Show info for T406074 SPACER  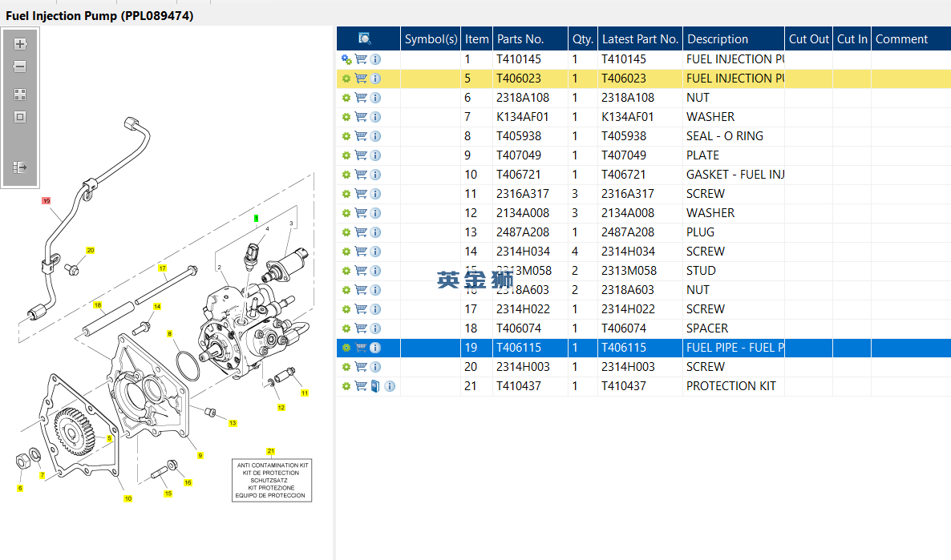coord(375,328)
